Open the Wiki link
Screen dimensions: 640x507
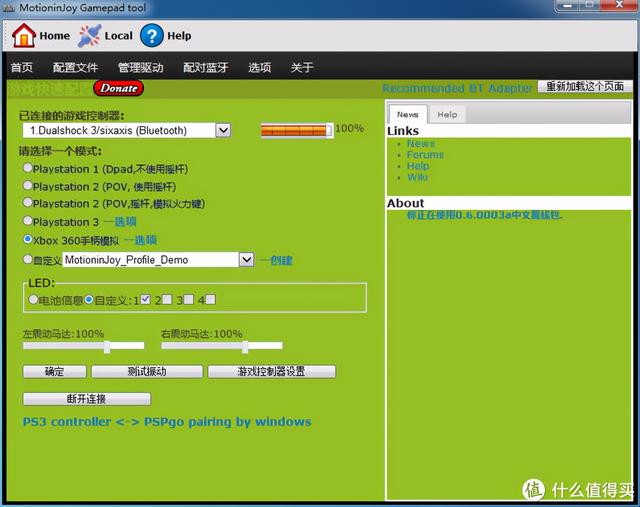pyautogui.click(x=418, y=177)
